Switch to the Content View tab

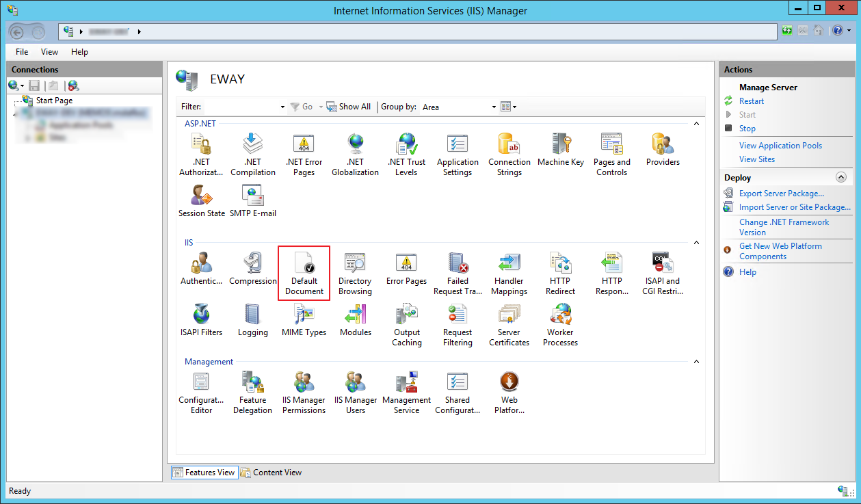coord(271,473)
